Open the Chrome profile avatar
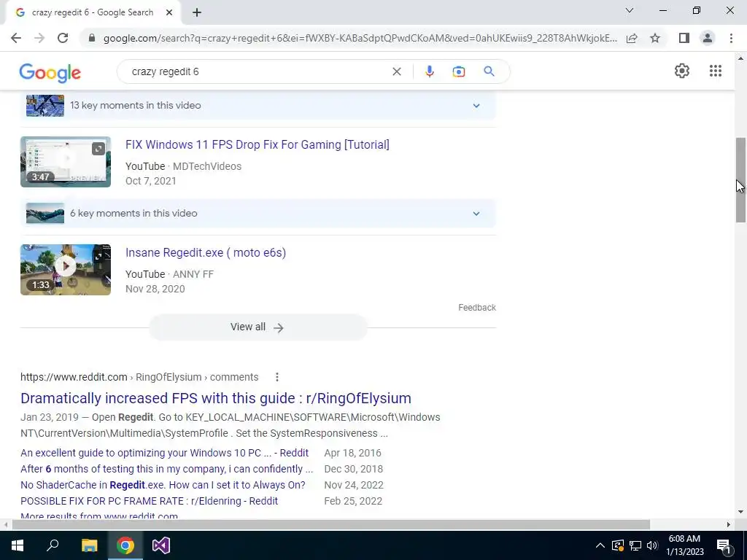This screenshot has height=560, width=747. (x=708, y=38)
